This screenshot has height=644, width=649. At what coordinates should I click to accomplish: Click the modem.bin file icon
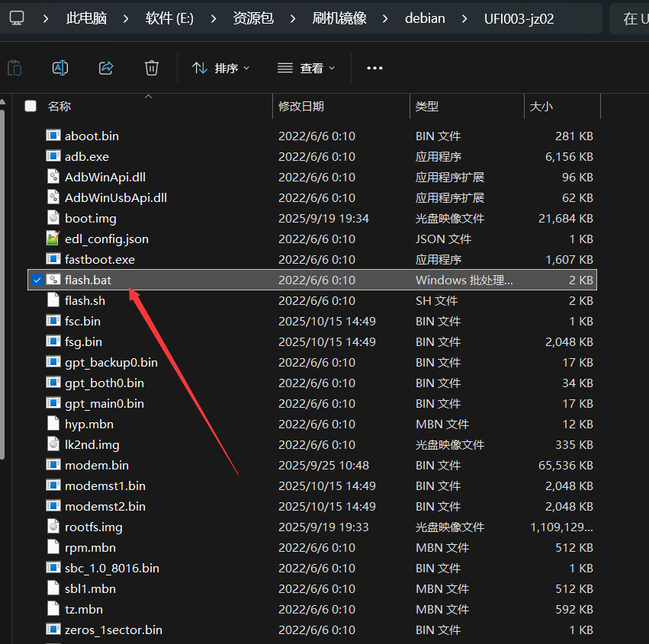tap(53, 464)
